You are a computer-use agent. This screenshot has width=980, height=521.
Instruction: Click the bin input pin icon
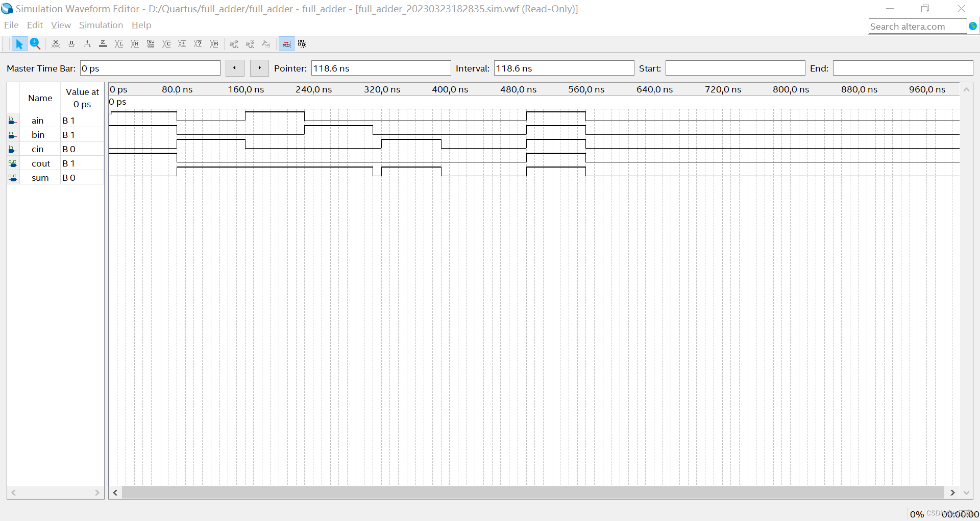pos(12,135)
